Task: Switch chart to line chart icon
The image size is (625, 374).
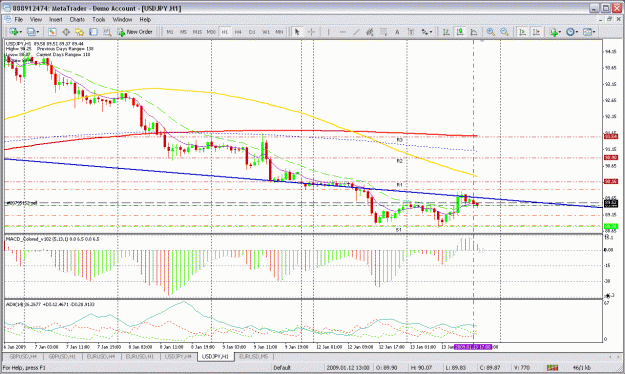Action: pyautogui.click(x=474, y=32)
